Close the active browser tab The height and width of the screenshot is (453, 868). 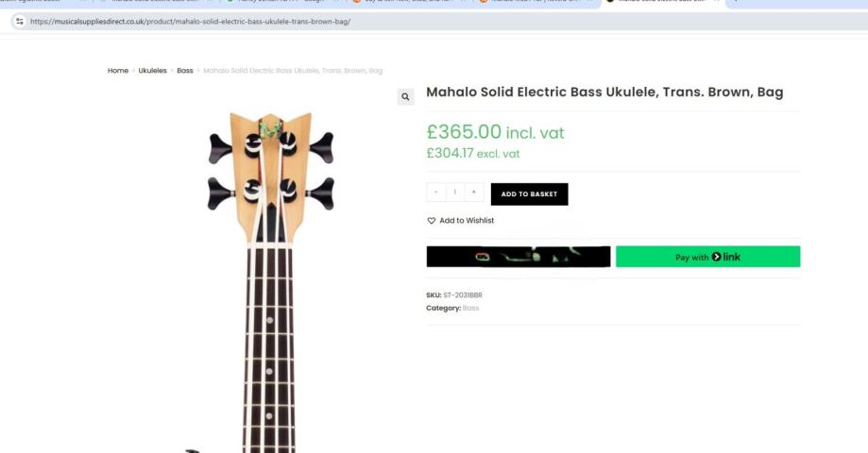pyautogui.click(x=715, y=2)
